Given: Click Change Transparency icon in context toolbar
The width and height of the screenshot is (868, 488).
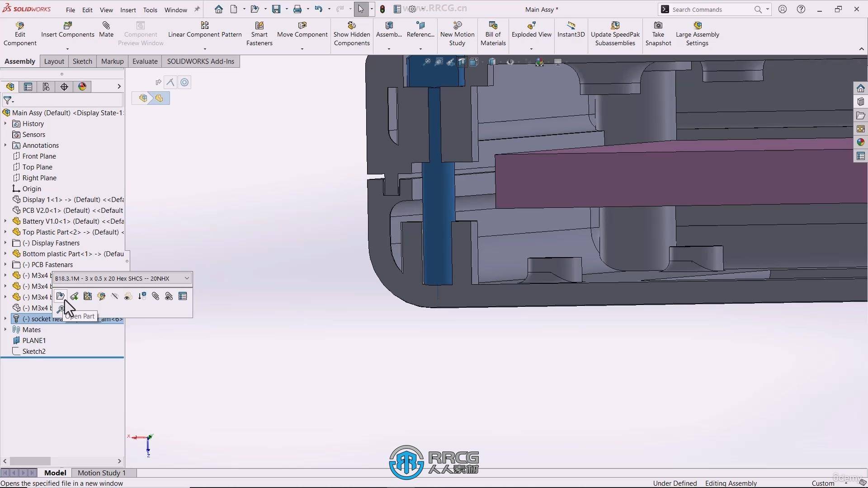Looking at the screenshot, I should [142, 296].
